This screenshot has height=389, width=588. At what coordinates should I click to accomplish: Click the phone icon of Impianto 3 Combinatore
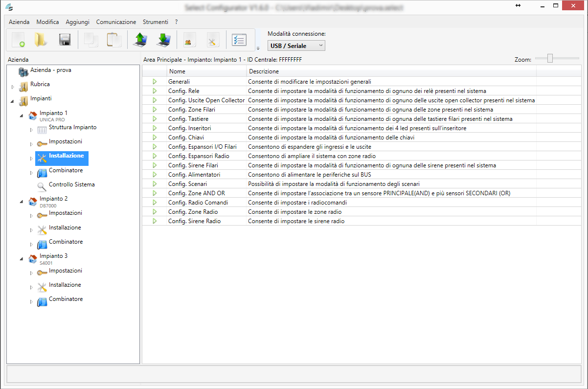coord(42,301)
